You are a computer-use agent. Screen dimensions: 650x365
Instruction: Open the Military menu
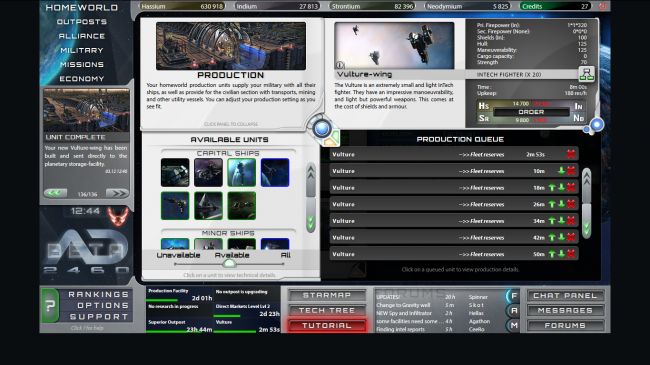pyautogui.click(x=82, y=50)
